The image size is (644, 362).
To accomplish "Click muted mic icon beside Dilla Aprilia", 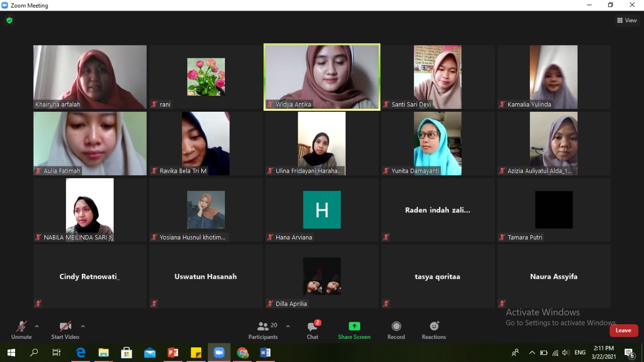I will [270, 304].
